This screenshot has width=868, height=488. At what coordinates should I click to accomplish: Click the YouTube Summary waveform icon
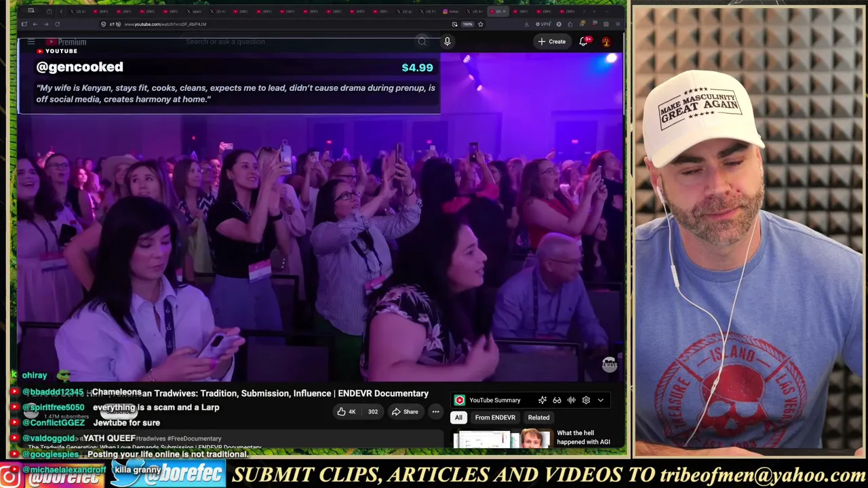(572, 401)
